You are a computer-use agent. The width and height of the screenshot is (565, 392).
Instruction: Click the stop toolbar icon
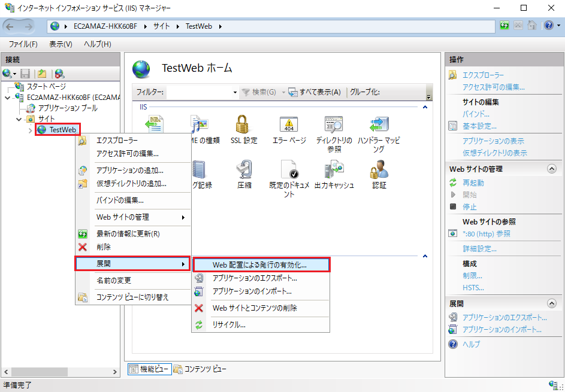click(518, 26)
